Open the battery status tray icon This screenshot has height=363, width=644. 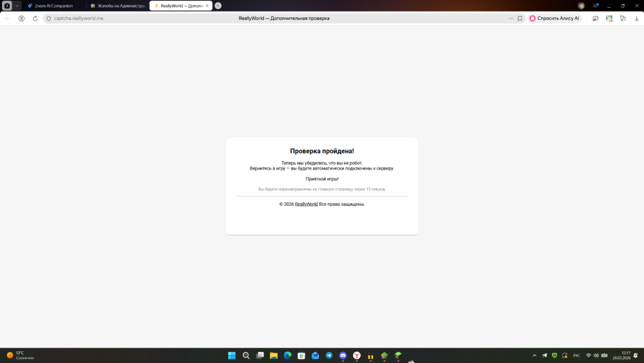click(x=604, y=356)
